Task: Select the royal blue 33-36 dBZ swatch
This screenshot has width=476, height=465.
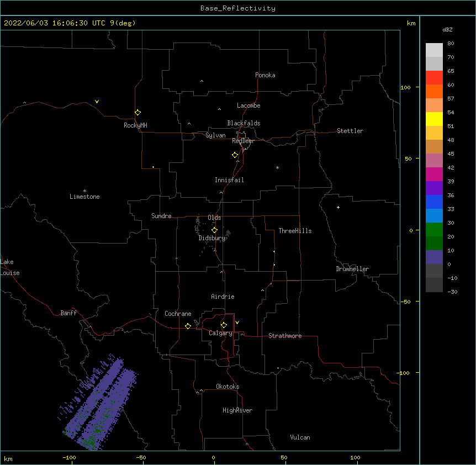Action: 434,202
